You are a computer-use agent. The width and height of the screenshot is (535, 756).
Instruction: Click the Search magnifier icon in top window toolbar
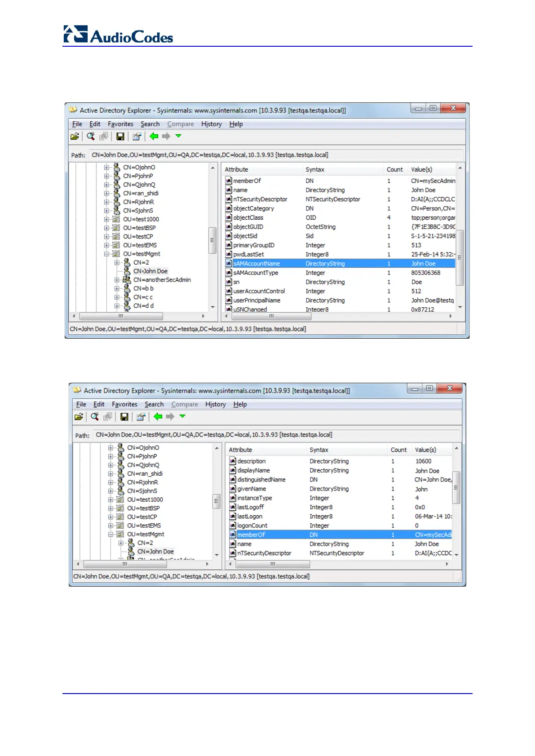coord(91,137)
